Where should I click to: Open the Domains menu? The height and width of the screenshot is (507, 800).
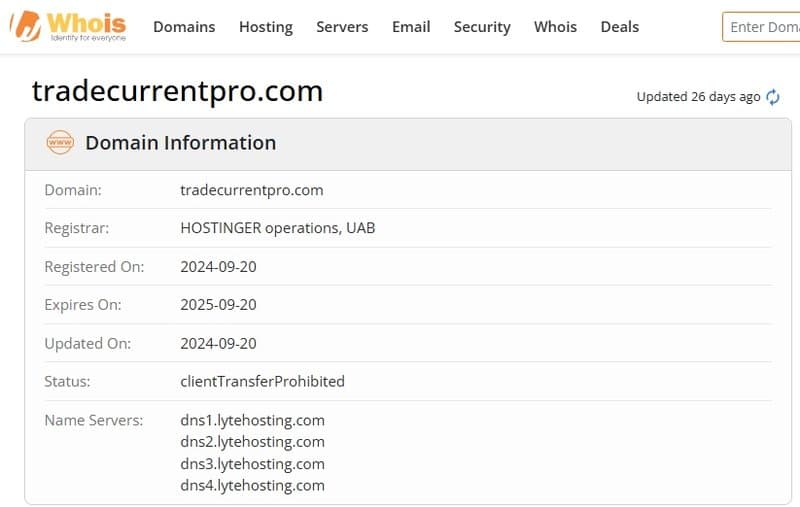pyautogui.click(x=184, y=27)
